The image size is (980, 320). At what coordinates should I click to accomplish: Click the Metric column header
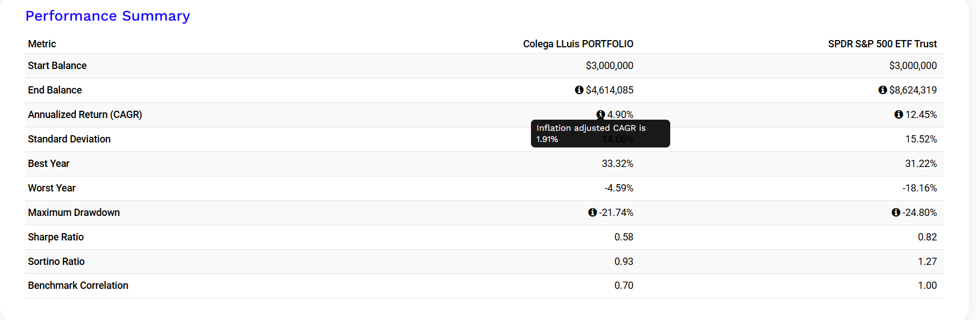tap(42, 44)
